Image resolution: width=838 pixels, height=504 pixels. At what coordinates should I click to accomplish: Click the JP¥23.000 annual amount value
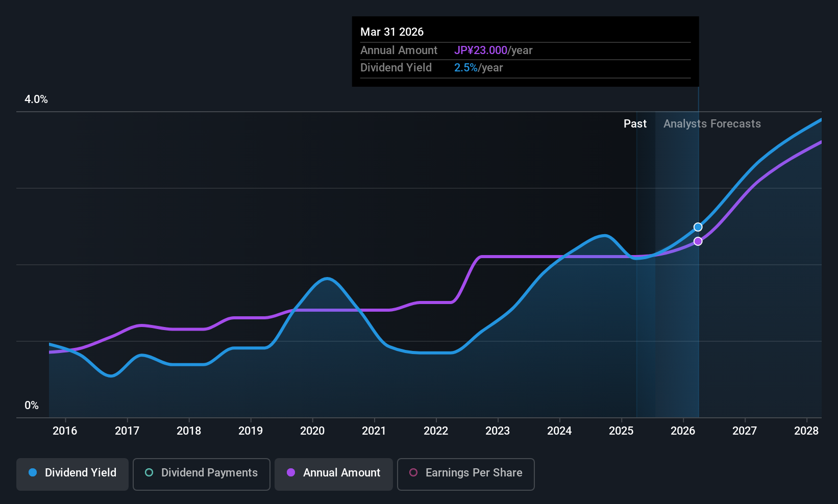(481, 51)
